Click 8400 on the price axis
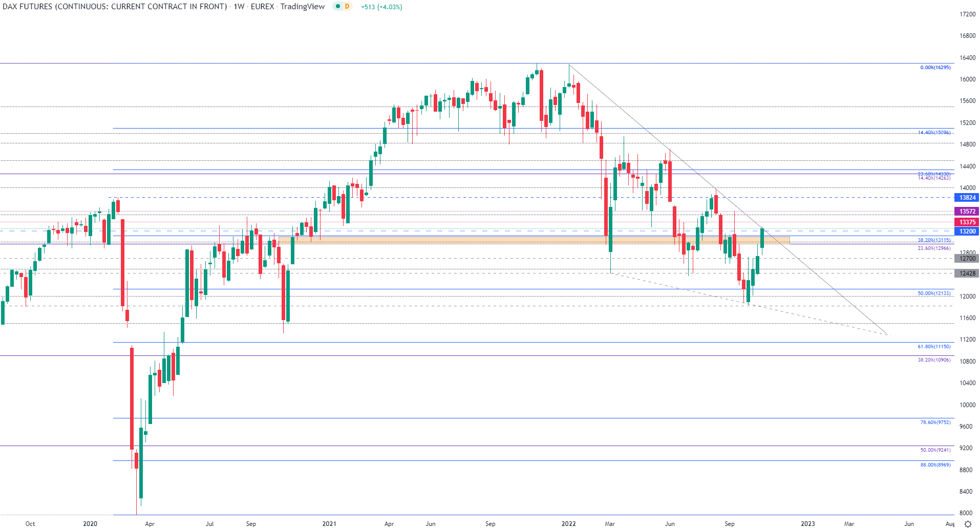The image size is (980, 528). click(966, 492)
